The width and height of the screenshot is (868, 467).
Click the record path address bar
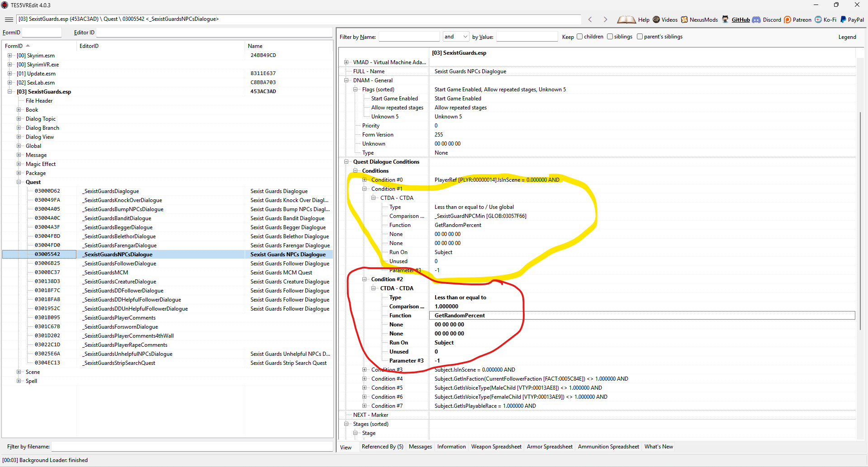(x=299, y=19)
